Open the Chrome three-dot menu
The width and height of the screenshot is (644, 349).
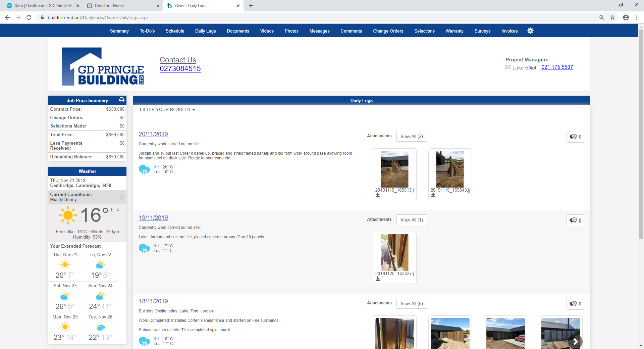coord(637,17)
